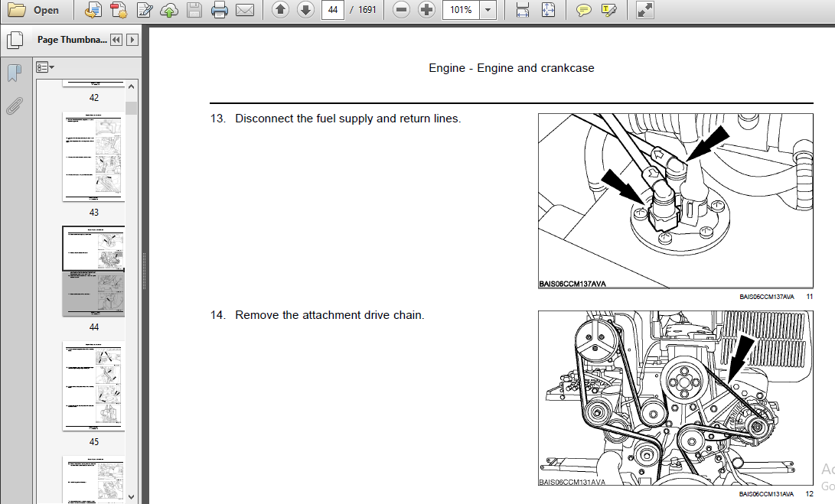The width and height of the screenshot is (835, 504).
Task: Click the Edit PDF pencil icon
Action: pyautogui.click(x=144, y=10)
